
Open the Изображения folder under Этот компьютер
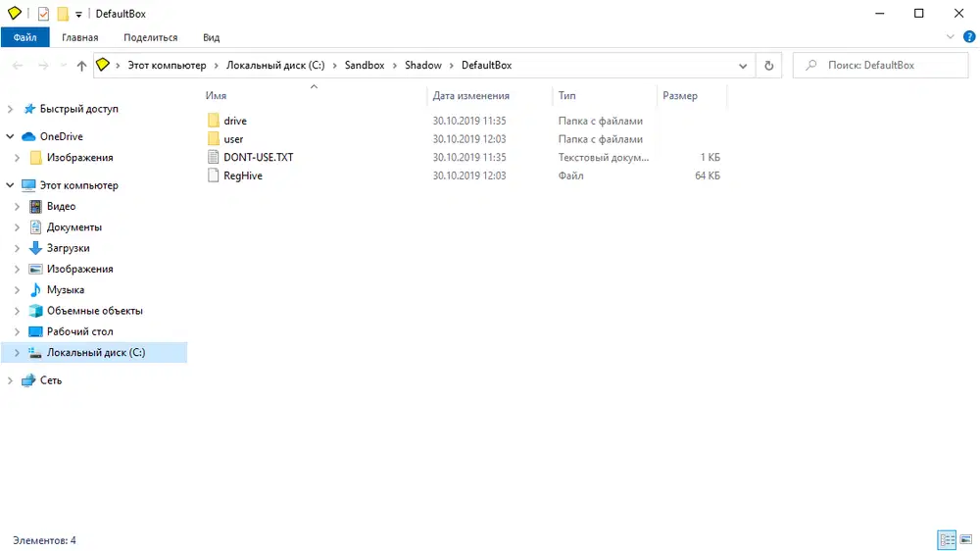pyautogui.click(x=80, y=269)
